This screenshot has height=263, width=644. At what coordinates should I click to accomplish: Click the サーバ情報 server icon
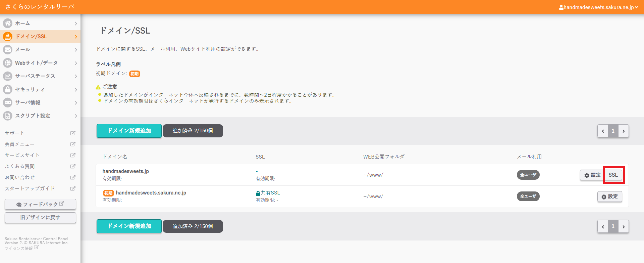(x=8, y=102)
